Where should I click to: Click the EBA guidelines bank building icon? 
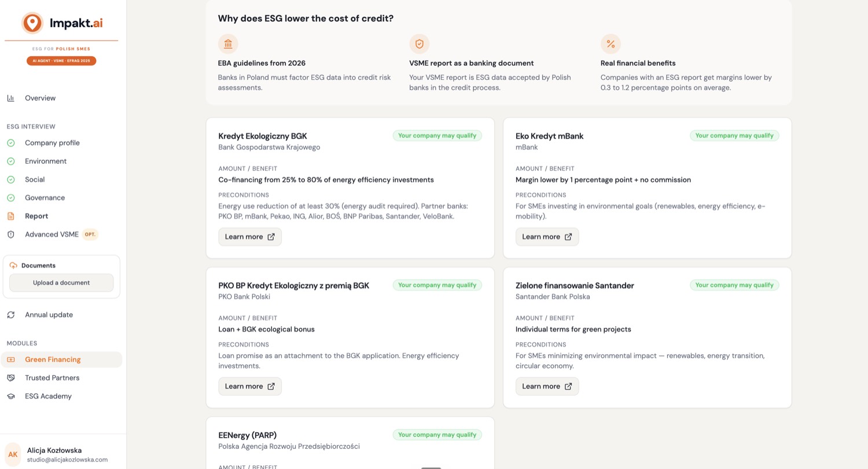coord(228,44)
